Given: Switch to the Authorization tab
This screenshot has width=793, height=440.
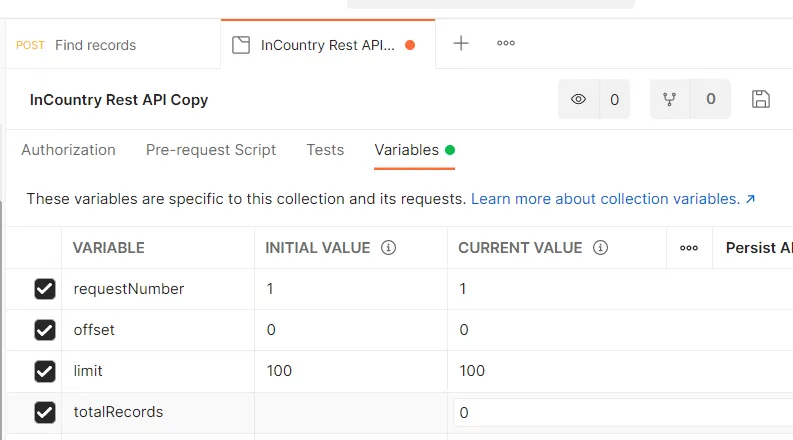Looking at the screenshot, I should tap(68, 150).
